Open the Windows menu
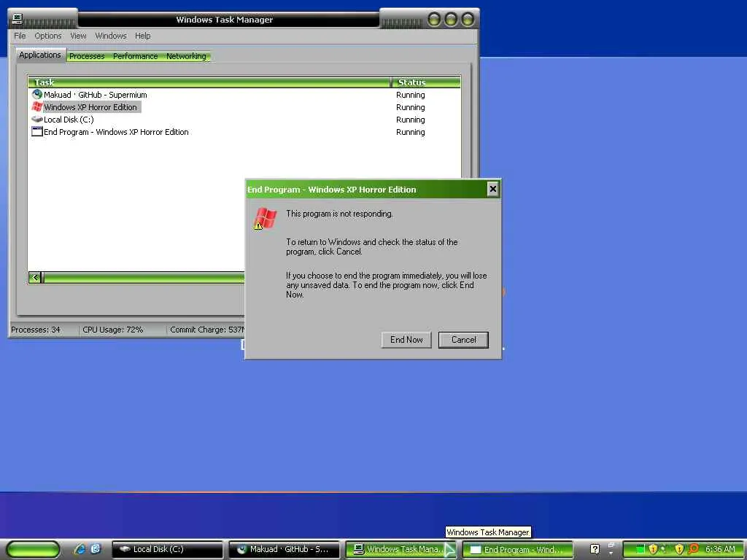Image resolution: width=747 pixels, height=560 pixels. pyautogui.click(x=111, y=36)
